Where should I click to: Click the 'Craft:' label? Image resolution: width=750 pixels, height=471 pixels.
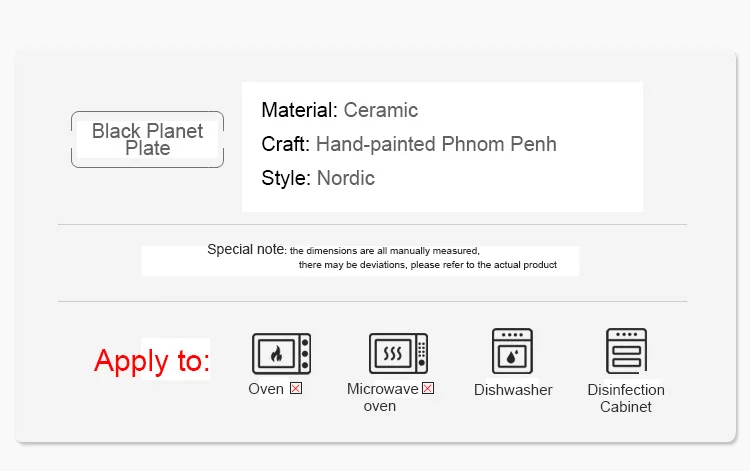286,144
